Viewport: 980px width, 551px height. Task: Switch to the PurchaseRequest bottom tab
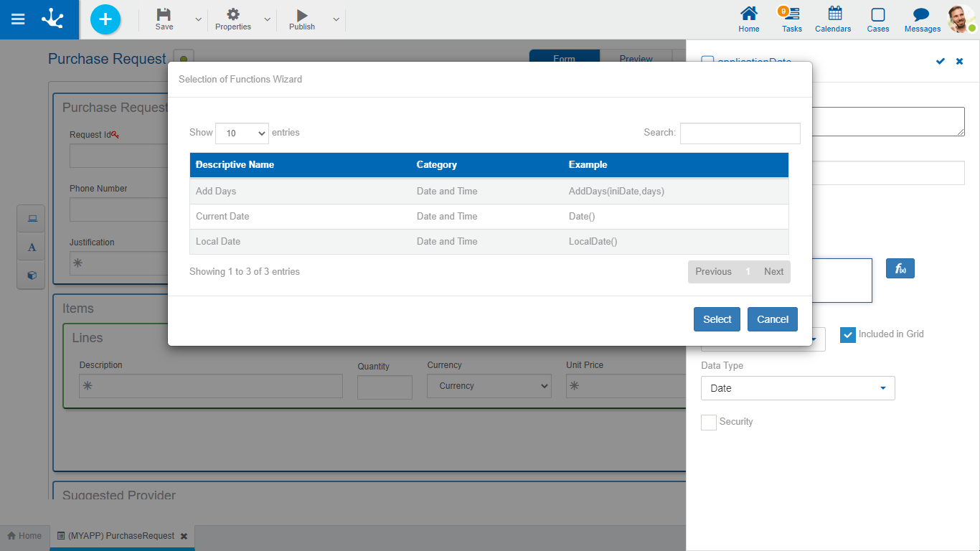[121, 536]
